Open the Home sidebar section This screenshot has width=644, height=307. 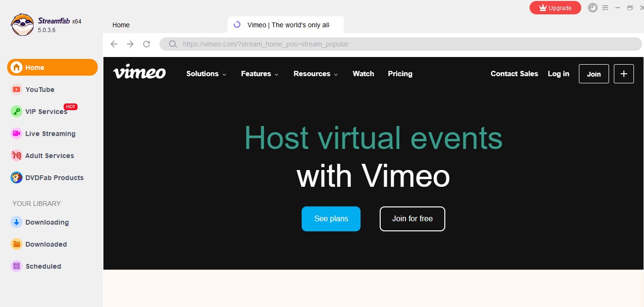click(x=52, y=68)
